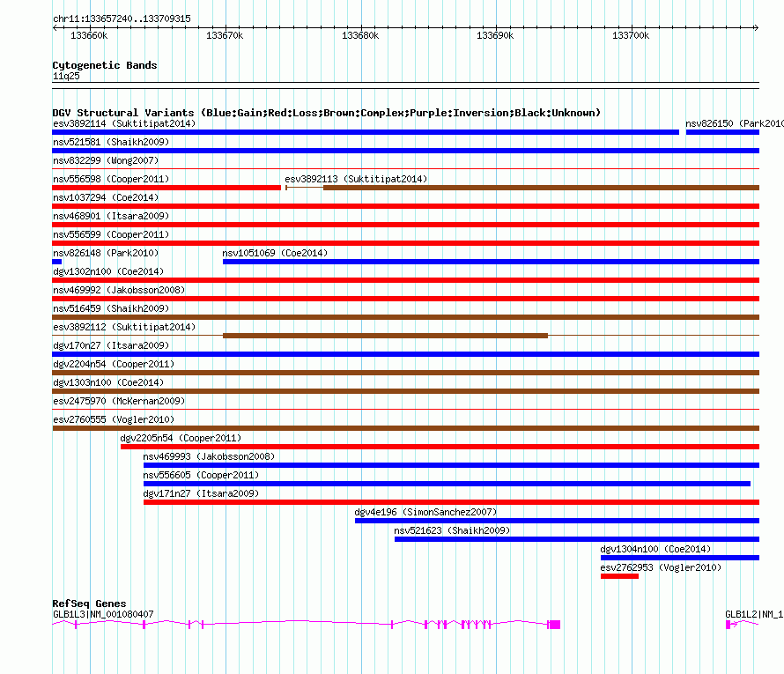Click the RefSeq Genes track title
The height and width of the screenshot is (674, 784).
click(x=89, y=604)
